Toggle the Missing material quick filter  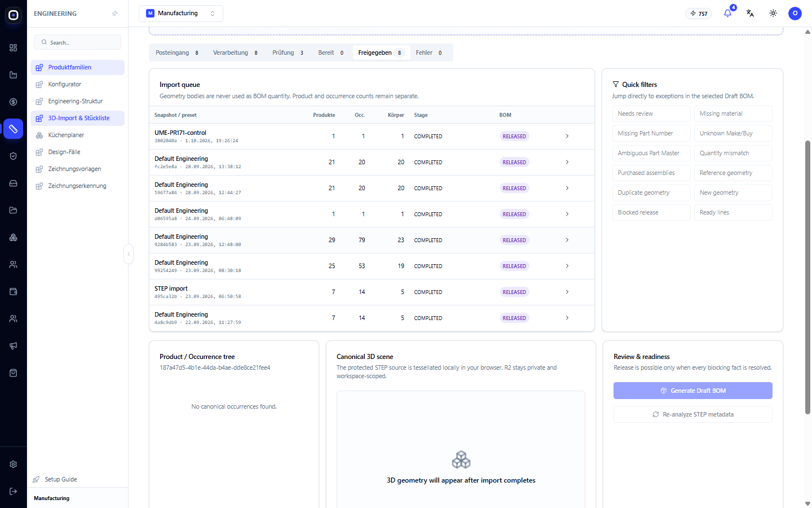click(733, 113)
